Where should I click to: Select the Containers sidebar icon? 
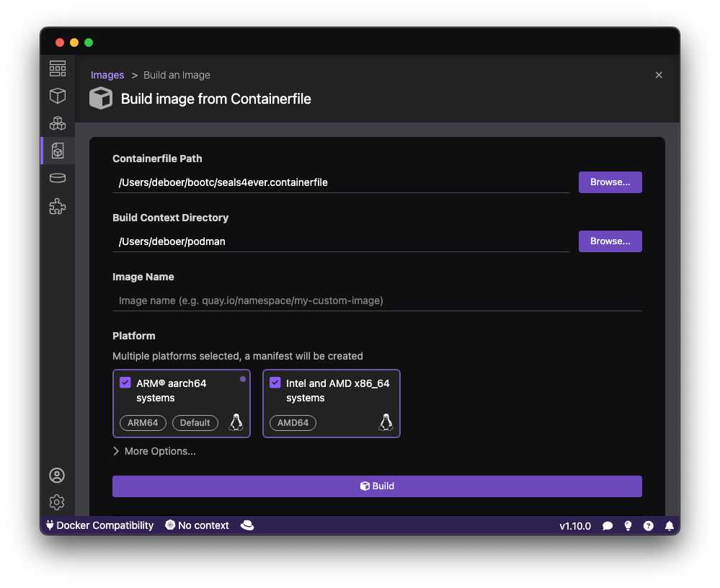(x=58, y=96)
